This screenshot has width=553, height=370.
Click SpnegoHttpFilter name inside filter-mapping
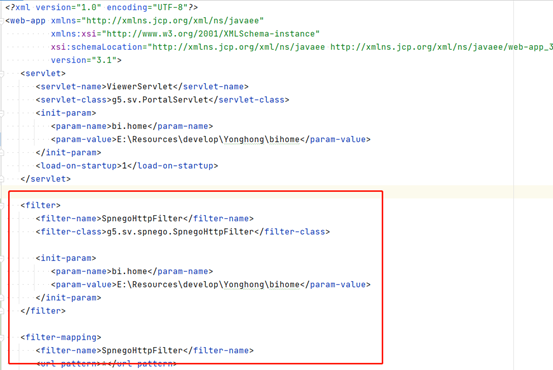point(142,351)
